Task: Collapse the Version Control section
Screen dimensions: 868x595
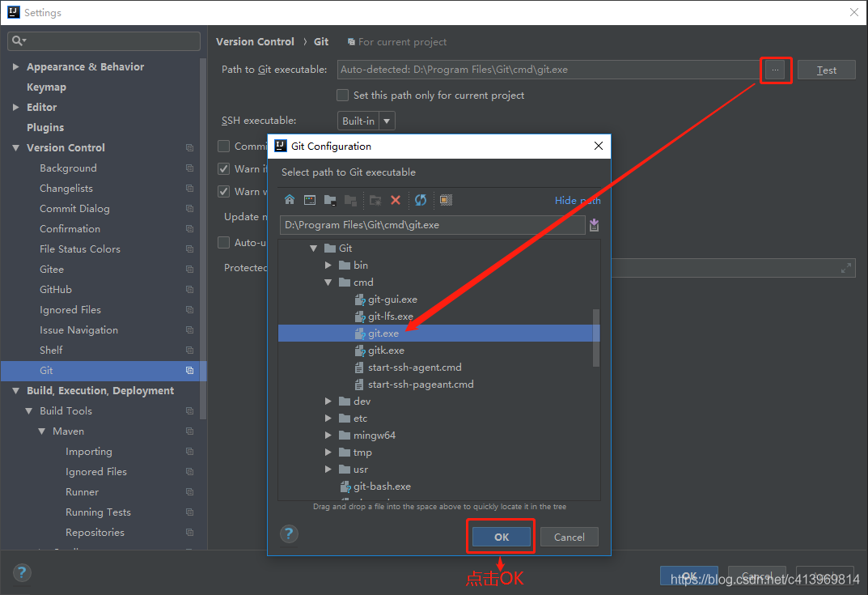Action: point(15,148)
